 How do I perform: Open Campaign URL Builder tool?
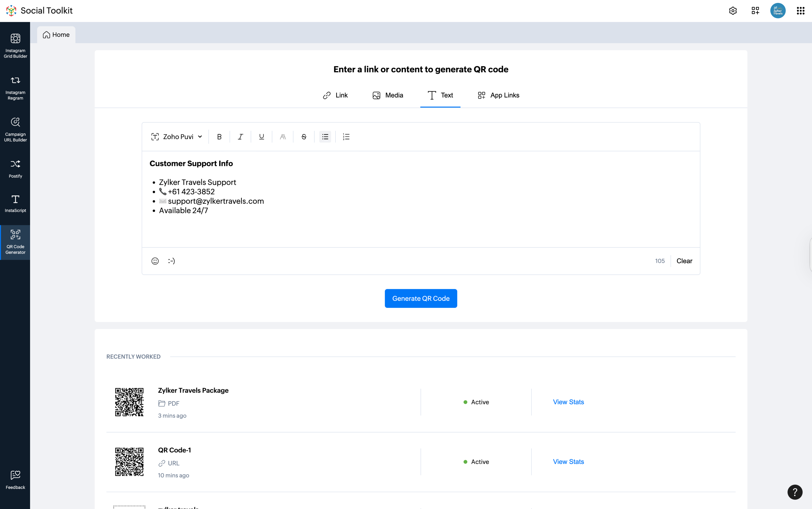[x=15, y=130]
